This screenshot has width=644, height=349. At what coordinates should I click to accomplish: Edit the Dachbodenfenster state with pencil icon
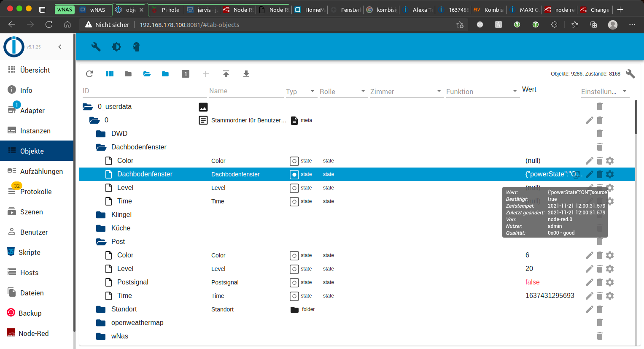[590, 174]
